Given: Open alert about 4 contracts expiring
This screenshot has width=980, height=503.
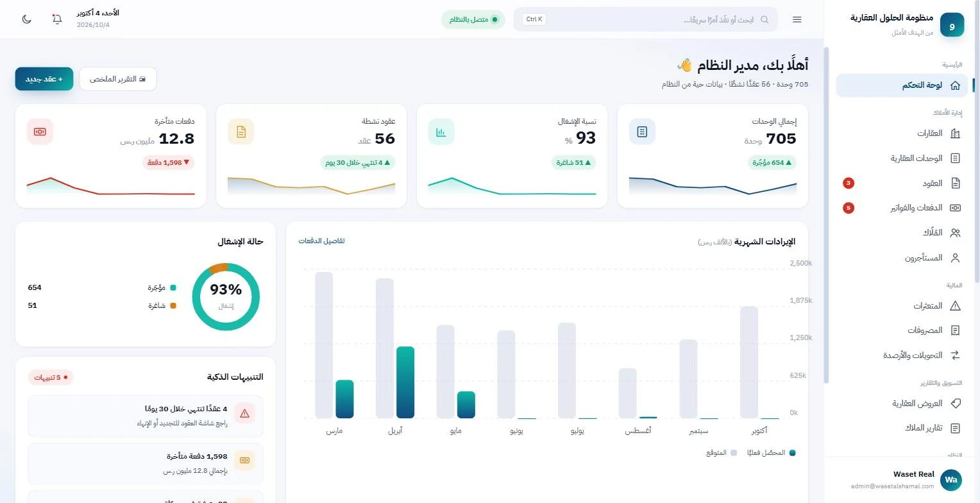Looking at the screenshot, I should (x=146, y=415).
